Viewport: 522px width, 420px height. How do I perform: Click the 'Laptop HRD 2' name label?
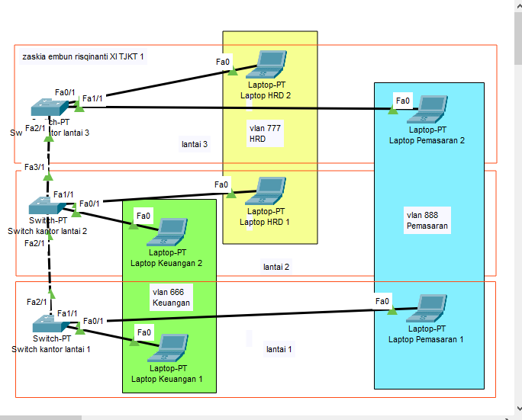266,95
